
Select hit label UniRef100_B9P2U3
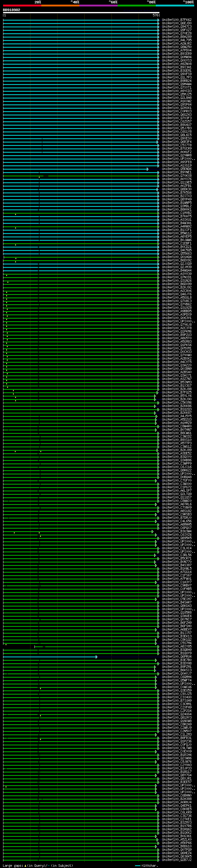tap(176, 335)
